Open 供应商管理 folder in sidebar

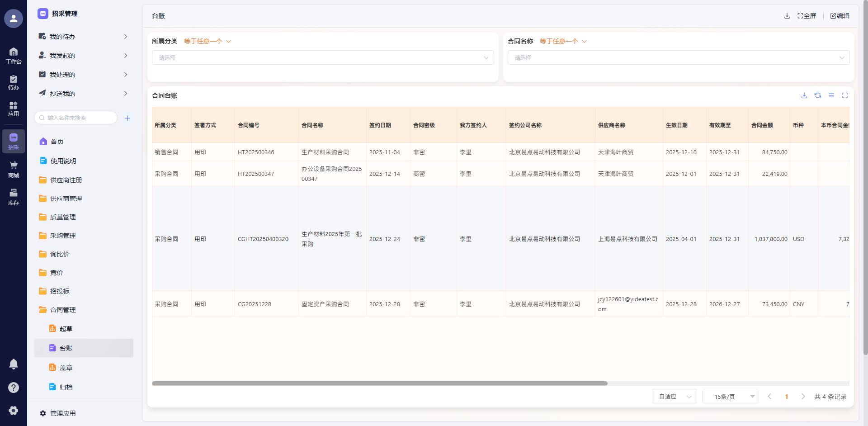[x=84, y=199]
